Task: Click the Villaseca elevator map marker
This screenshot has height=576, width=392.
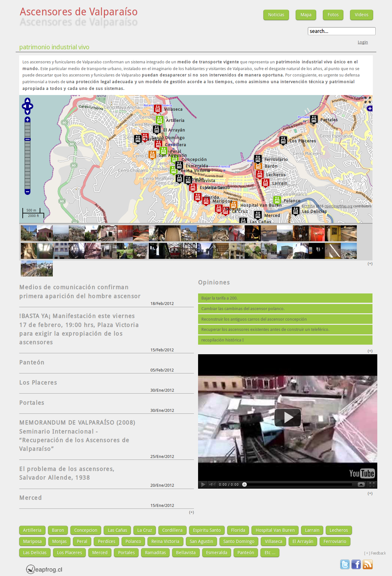Action: tap(158, 109)
